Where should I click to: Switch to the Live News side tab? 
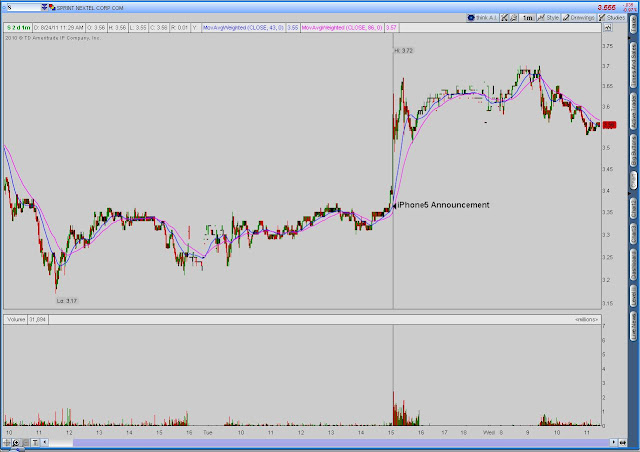point(633,326)
